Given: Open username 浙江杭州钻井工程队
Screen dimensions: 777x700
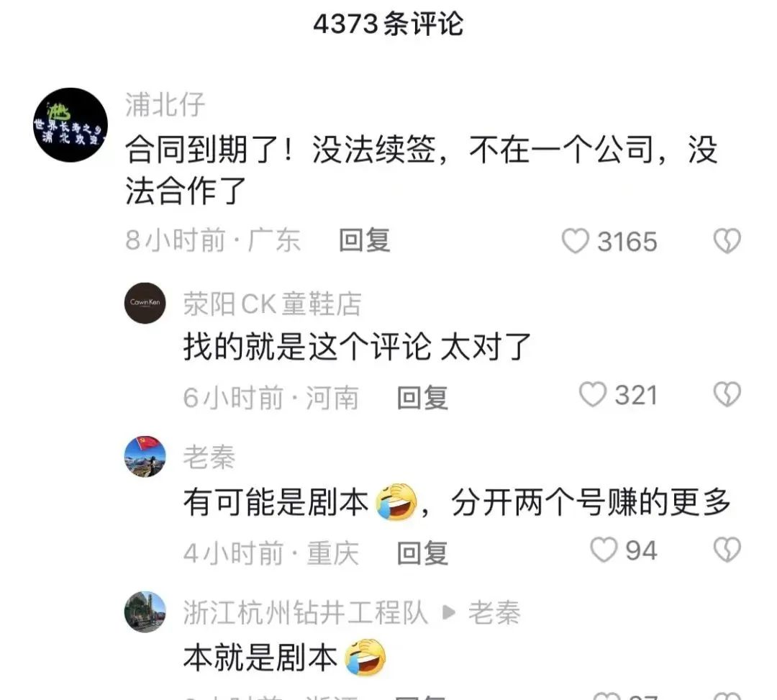Looking at the screenshot, I should (x=305, y=612).
